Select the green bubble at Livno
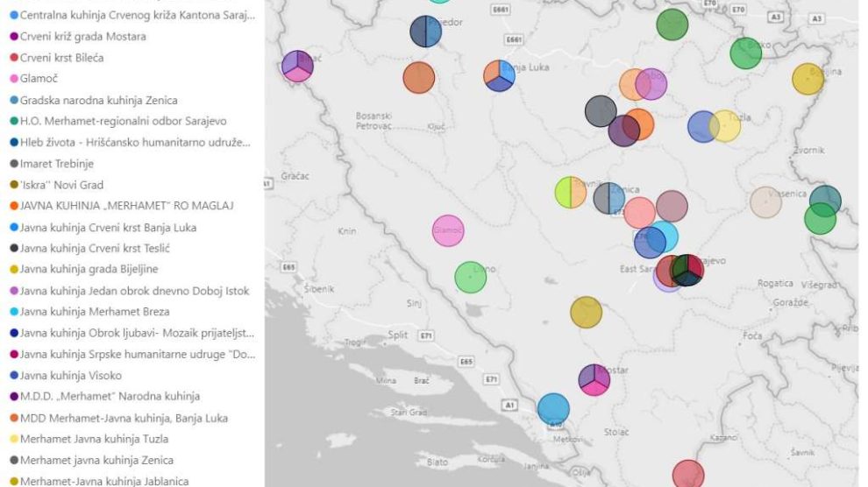 click(x=471, y=278)
